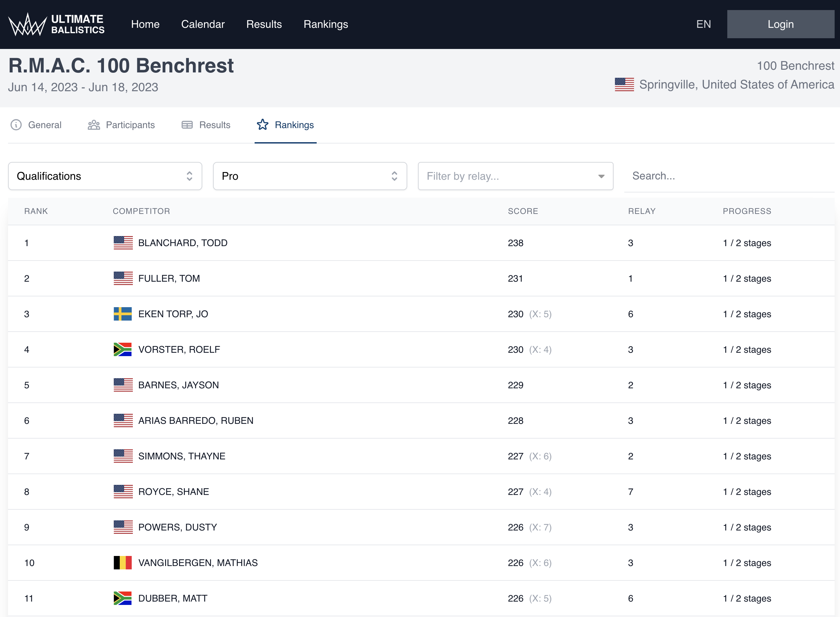This screenshot has height=617, width=840.
Task: Click the RELAY column header
Action: (x=642, y=211)
